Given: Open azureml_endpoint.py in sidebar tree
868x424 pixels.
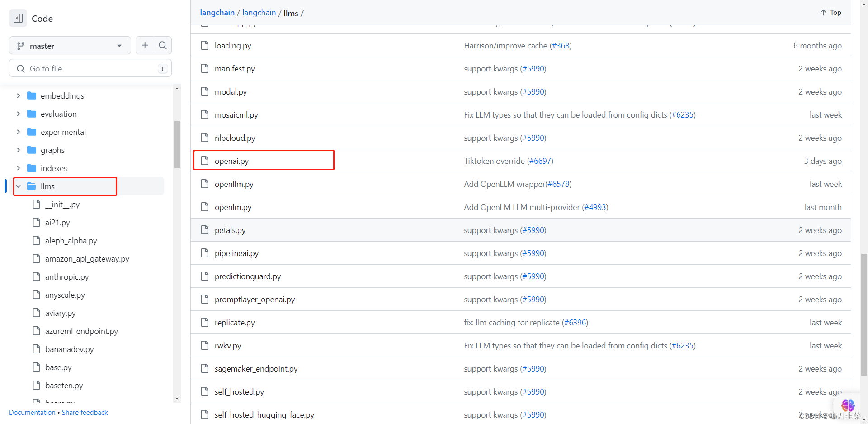Looking at the screenshot, I should 81,331.
